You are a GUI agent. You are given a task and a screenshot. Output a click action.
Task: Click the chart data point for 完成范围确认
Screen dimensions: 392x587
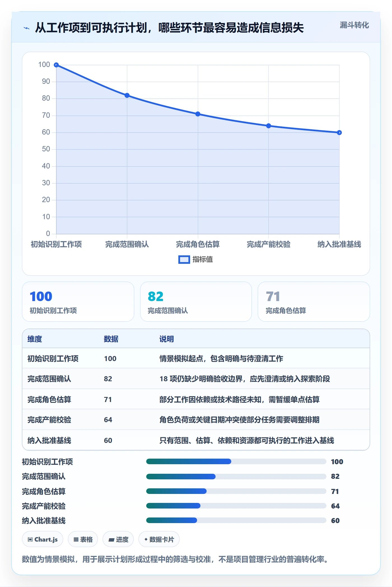[127, 95]
